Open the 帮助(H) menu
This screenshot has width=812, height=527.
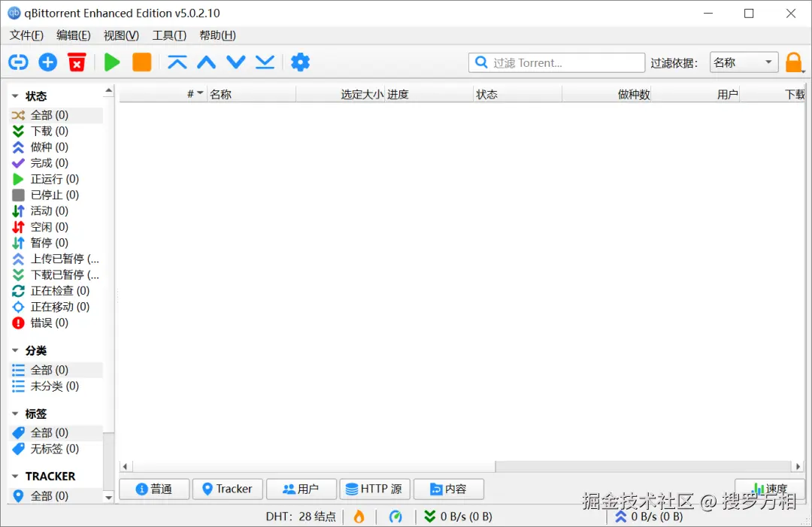217,35
